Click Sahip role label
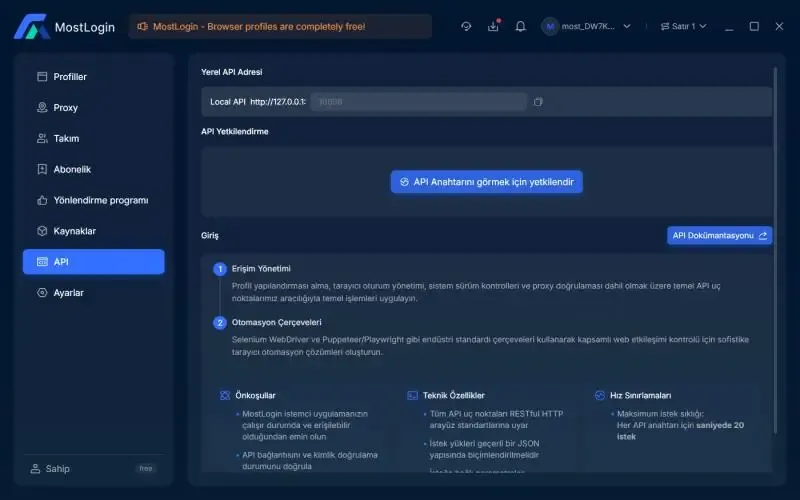Image resolution: width=800 pixels, height=500 pixels. [58, 468]
